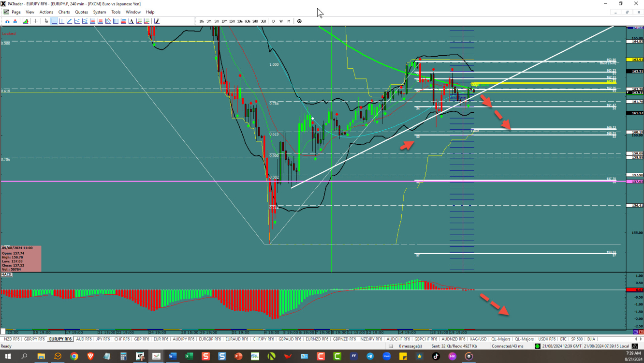Switch to the USDX RF6 tab
Image resolution: width=644 pixels, height=363 pixels.
[547, 339]
